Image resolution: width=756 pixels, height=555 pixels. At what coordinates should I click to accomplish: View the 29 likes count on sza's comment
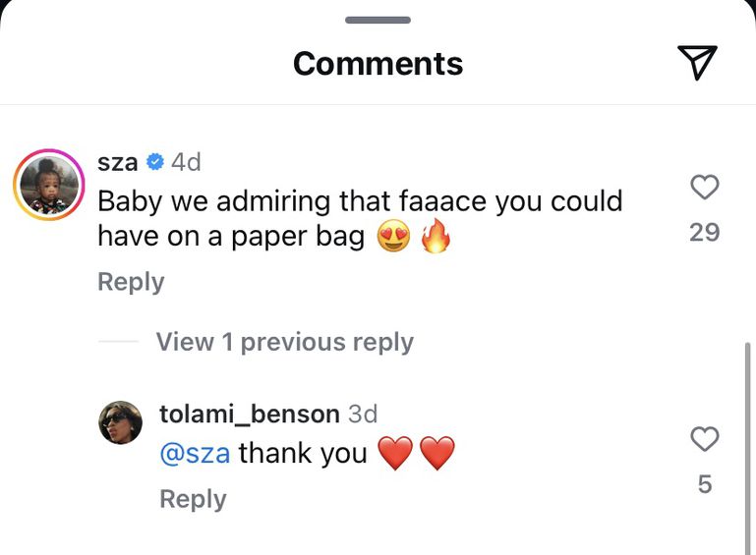click(x=704, y=232)
